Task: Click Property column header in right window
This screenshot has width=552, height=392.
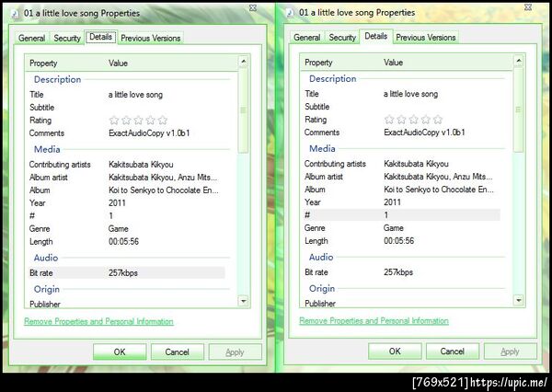Action: (x=318, y=63)
